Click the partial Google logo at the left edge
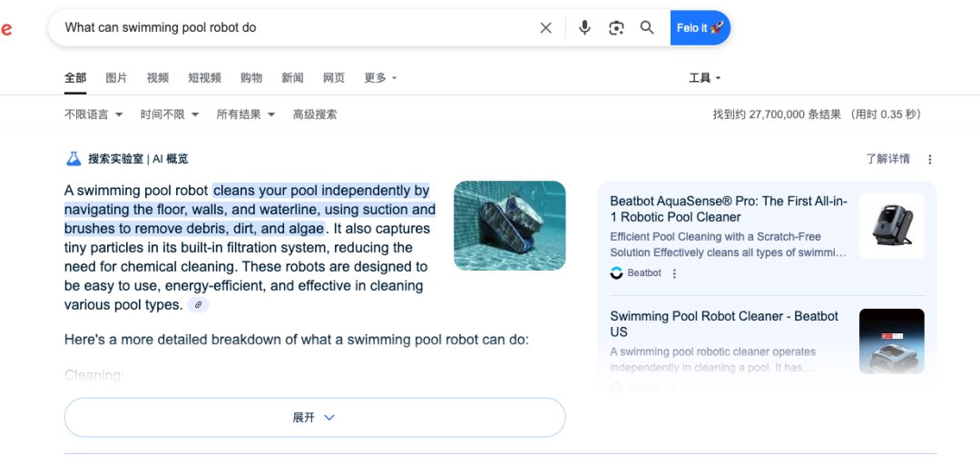Image resolution: width=980 pixels, height=465 pixels. [5, 29]
